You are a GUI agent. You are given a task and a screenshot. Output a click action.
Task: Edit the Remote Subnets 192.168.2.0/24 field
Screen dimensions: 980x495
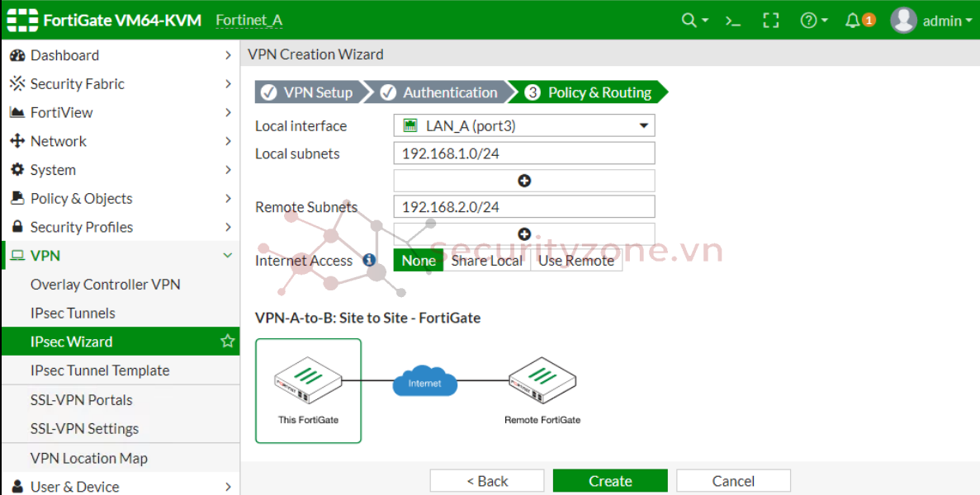(x=524, y=206)
